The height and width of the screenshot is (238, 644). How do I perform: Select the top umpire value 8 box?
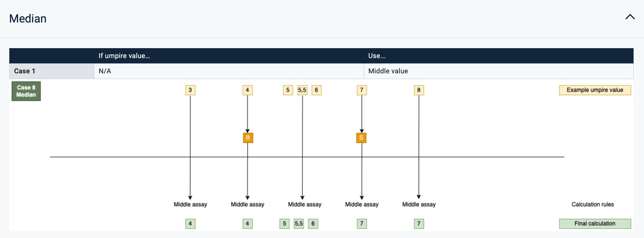click(x=419, y=90)
